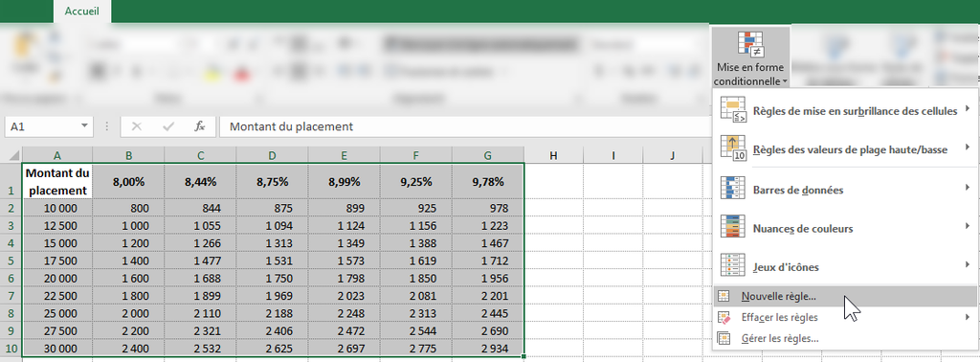
Task: Open the Barres de données submenu
Action: click(x=845, y=190)
